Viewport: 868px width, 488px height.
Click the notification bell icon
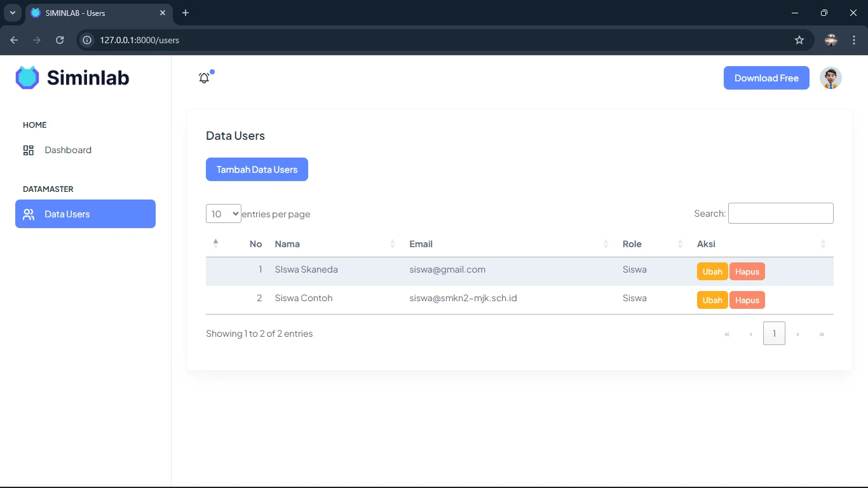click(x=204, y=78)
